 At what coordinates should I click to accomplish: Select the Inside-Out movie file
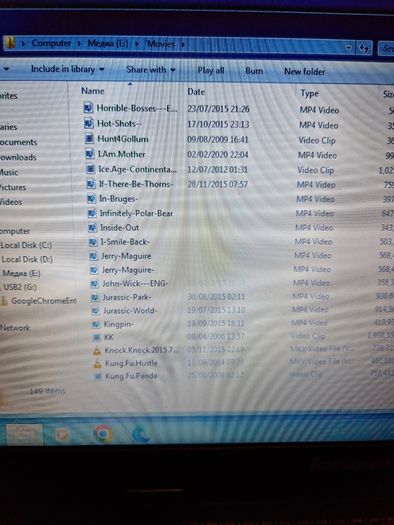pos(119,228)
